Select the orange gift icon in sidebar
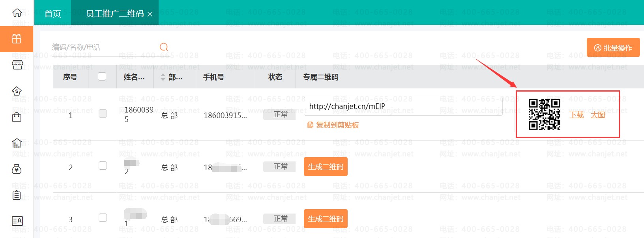Viewport: 644px width, 238px height. click(17, 39)
